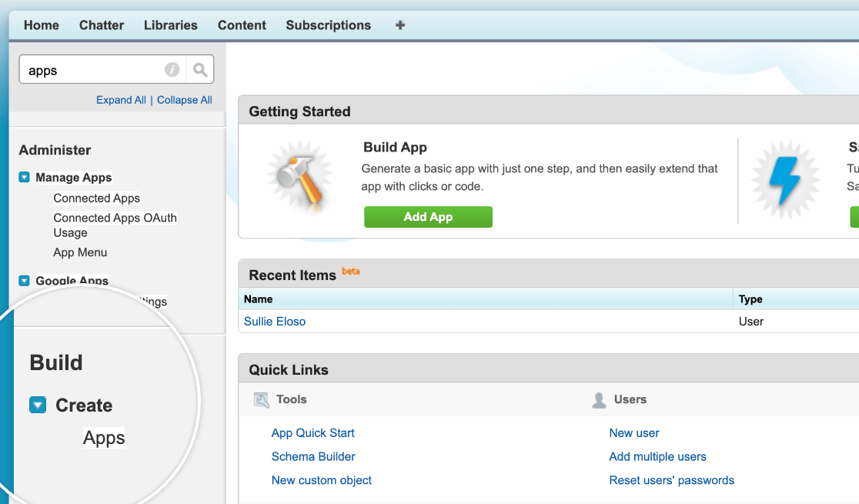
Task: Click the Users person icon
Action: tap(599, 400)
